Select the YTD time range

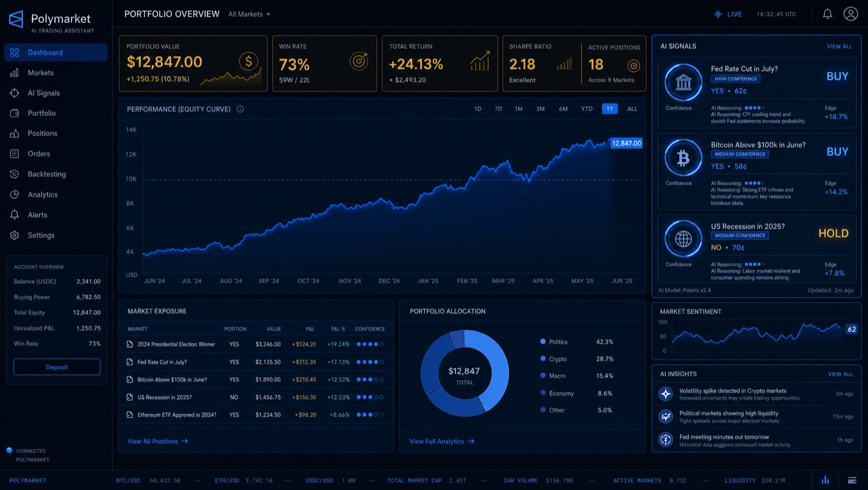click(587, 109)
